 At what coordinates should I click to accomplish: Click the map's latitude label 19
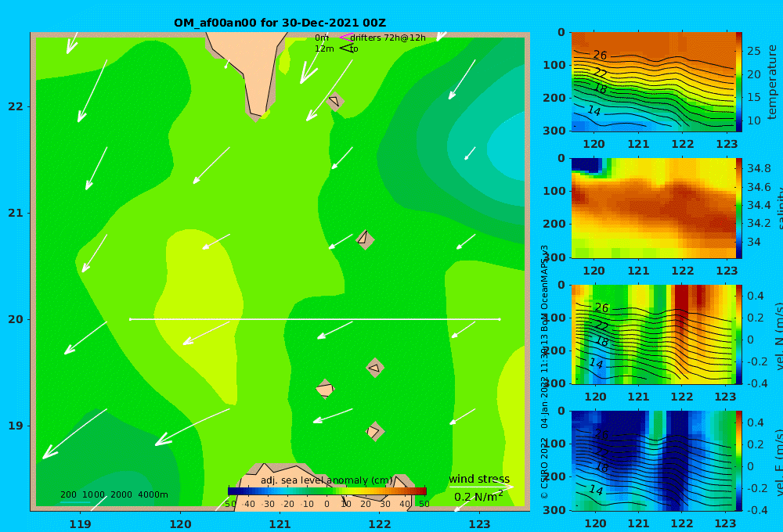[x=16, y=426]
